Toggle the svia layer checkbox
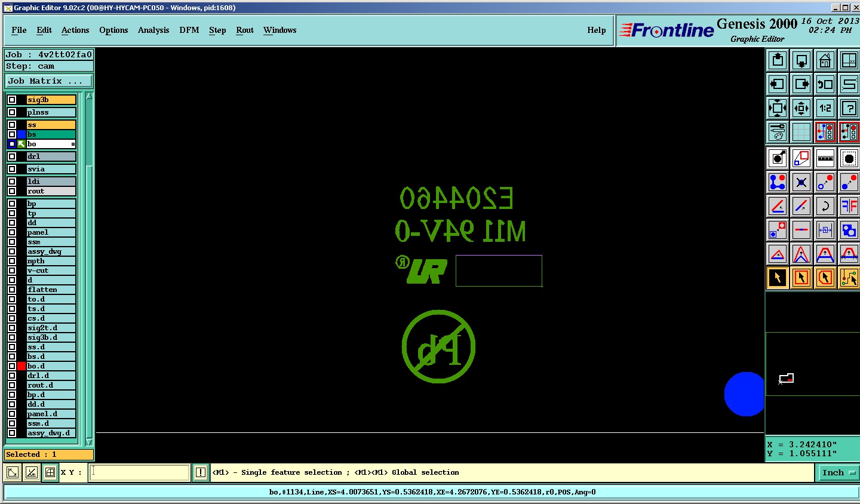Image resolution: width=860 pixels, height=504 pixels. pos(12,169)
